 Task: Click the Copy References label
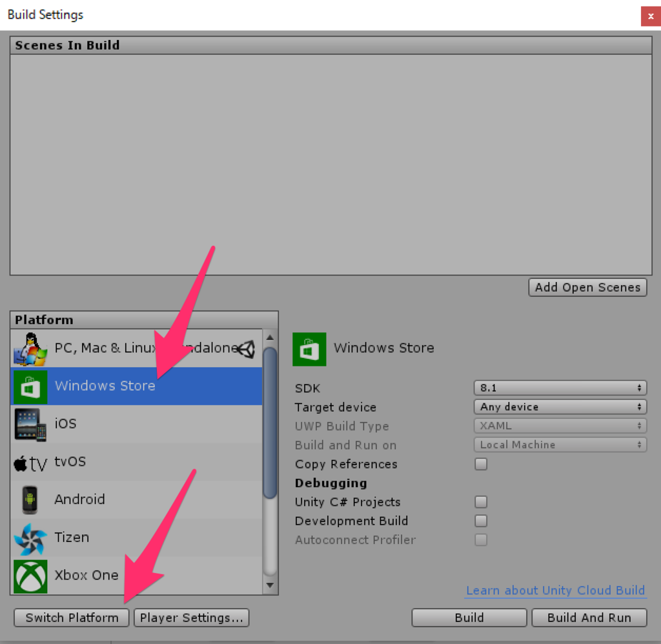tap(346, 464)
